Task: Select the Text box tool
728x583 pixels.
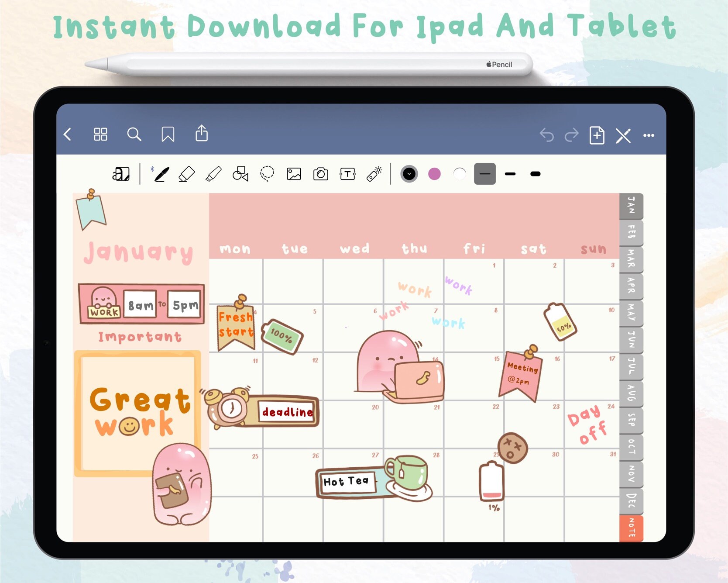Action: [347, 174]
